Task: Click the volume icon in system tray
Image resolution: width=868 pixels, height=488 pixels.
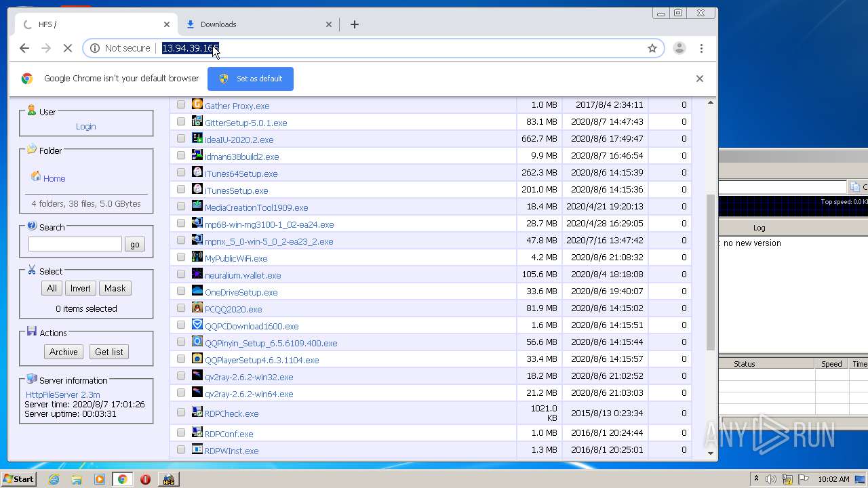Action: (x=771, y=479)
